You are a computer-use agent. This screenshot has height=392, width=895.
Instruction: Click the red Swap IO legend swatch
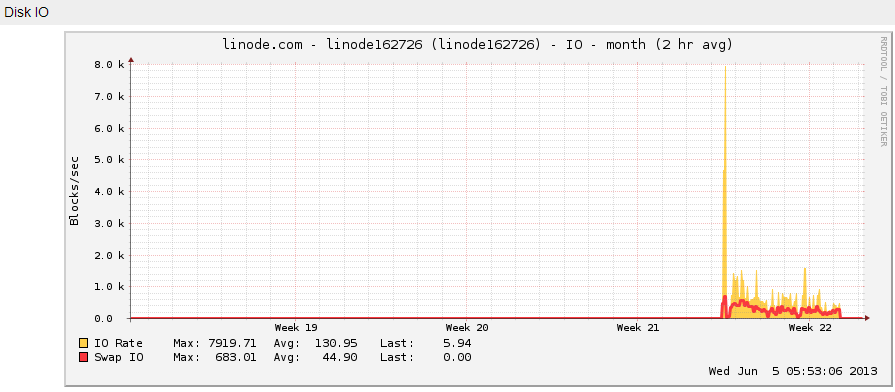click(83, 357)
